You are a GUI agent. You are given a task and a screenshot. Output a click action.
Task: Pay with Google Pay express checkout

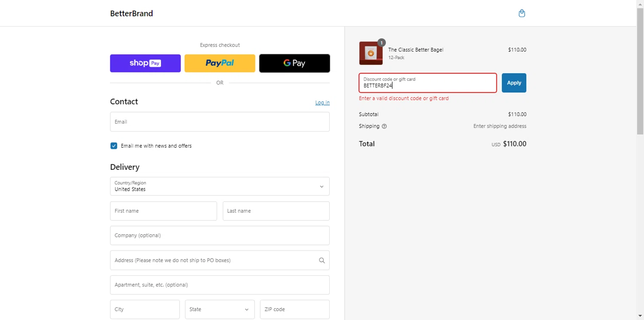295,63
